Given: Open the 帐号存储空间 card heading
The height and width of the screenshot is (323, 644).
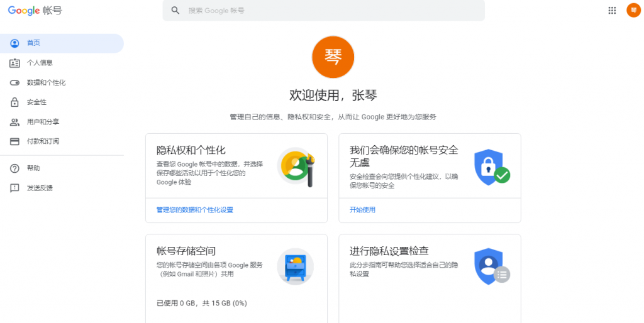Looking at the screenshot, I should point(186,251).
